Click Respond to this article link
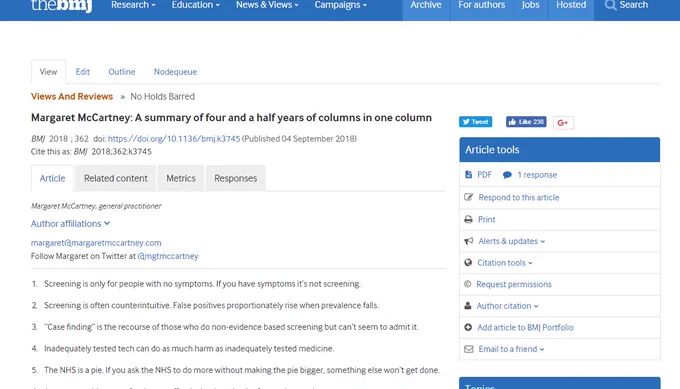 coord(519,197)
